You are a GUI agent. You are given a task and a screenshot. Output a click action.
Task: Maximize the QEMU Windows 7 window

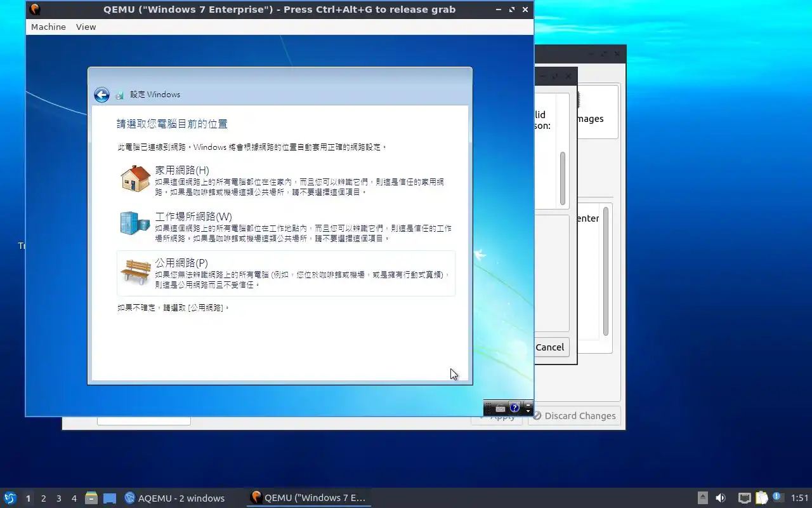point(512,10)
